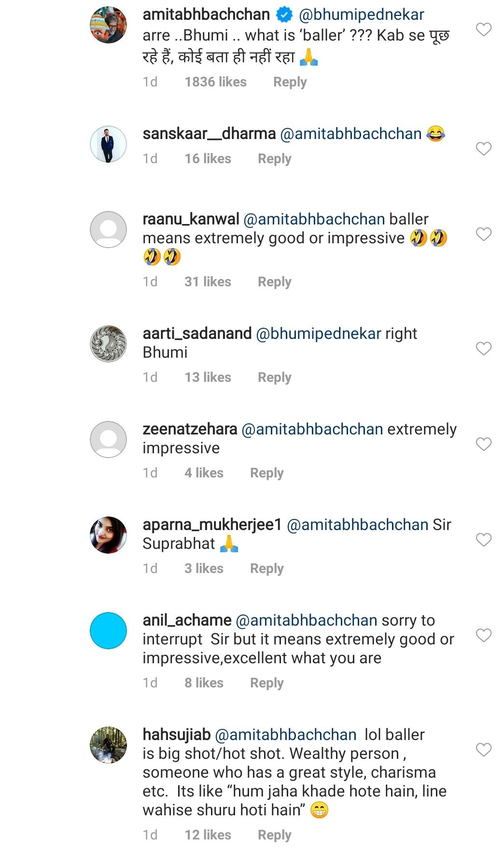This screenshot has width=504, height=852.
Task: Reply to amitabhbachchan's comment
Action: pos(290,82)
